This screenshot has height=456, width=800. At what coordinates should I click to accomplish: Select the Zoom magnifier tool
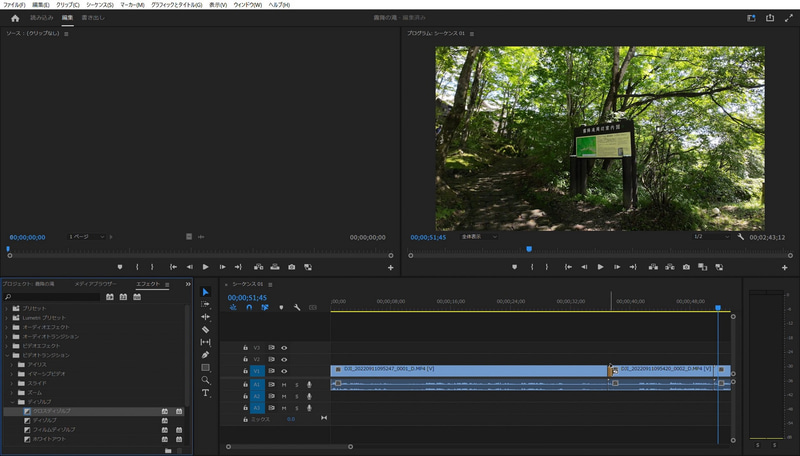point(205,380)
